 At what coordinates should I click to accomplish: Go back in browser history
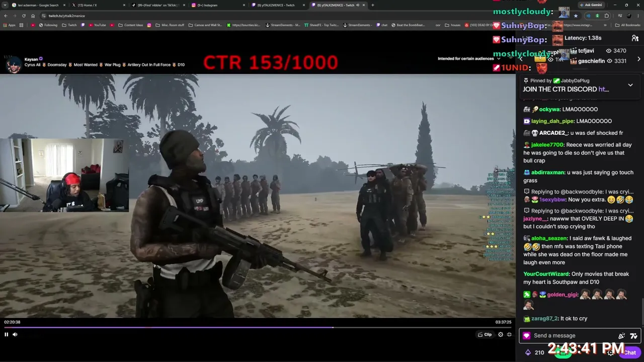click(6, 16)
